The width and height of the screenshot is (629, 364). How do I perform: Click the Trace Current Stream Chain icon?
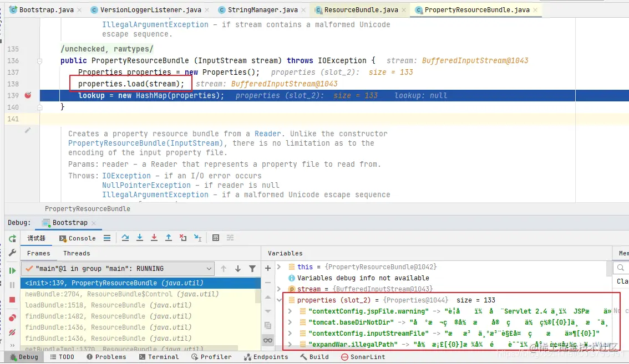(230, 238)
